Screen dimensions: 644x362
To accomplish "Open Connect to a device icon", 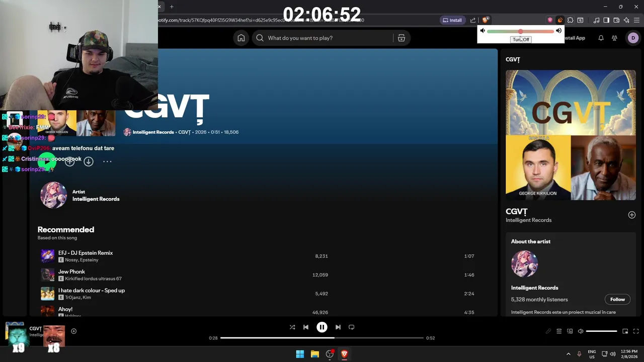I will click(570, 331).
